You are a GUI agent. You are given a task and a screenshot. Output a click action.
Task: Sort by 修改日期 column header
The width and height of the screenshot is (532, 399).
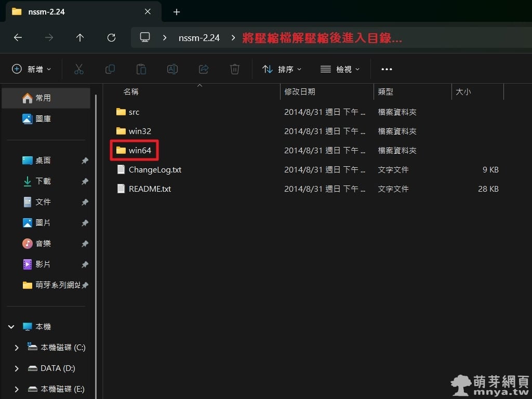tap(300, 92)
